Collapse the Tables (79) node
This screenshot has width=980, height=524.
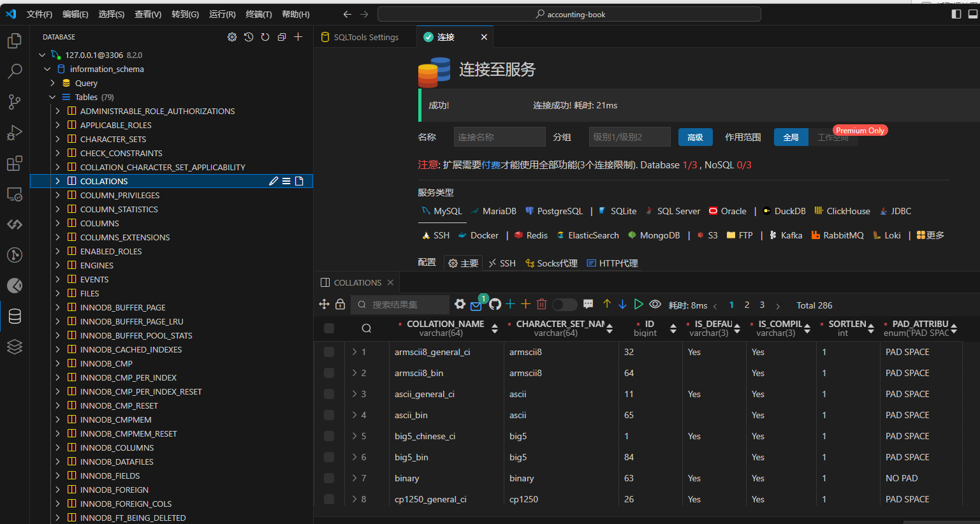click(x=52, y=97)
